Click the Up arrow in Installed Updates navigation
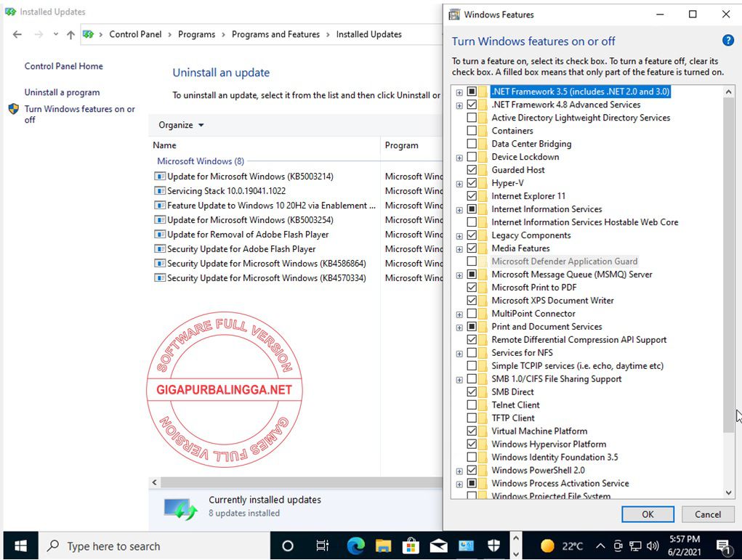Screen dimensions: 742x560 [70, 35]
